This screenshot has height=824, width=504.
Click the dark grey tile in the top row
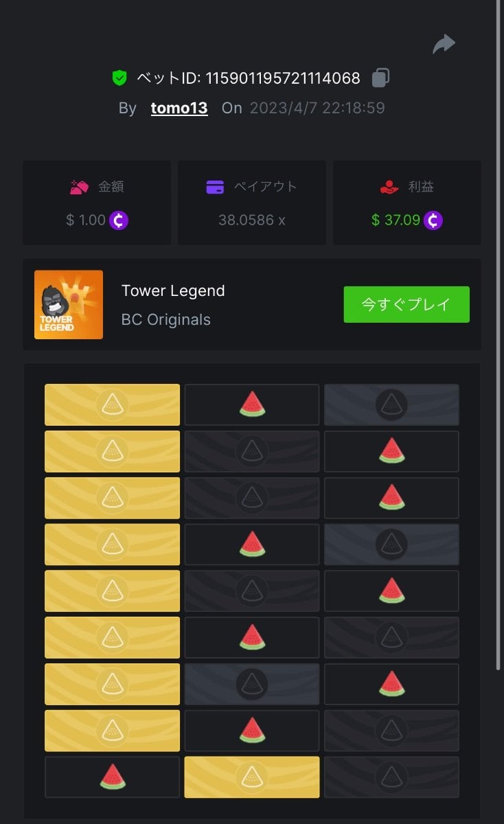click(x=391, y=404)
